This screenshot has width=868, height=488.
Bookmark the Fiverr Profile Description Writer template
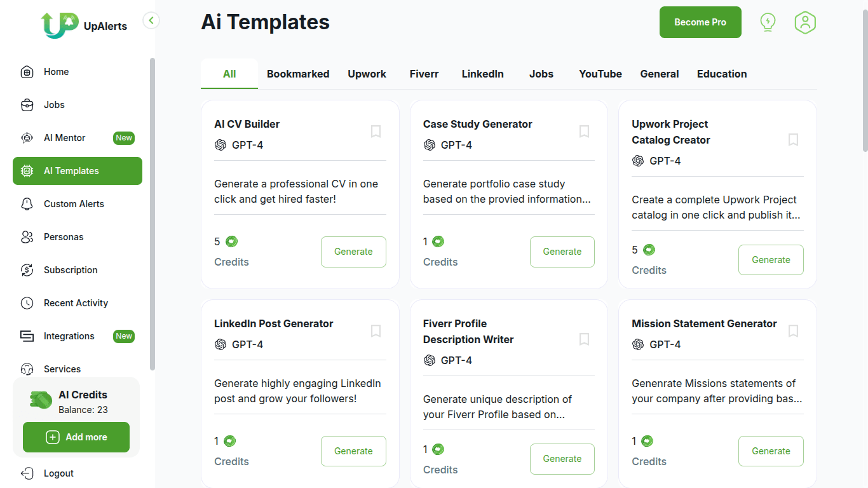click(584, 339)
